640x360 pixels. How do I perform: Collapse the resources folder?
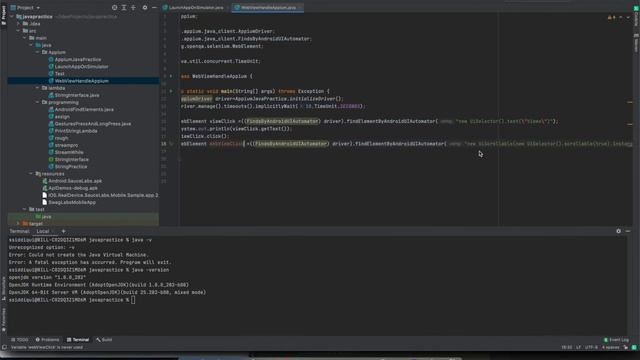pyautogui.click(x=31, y=173)
